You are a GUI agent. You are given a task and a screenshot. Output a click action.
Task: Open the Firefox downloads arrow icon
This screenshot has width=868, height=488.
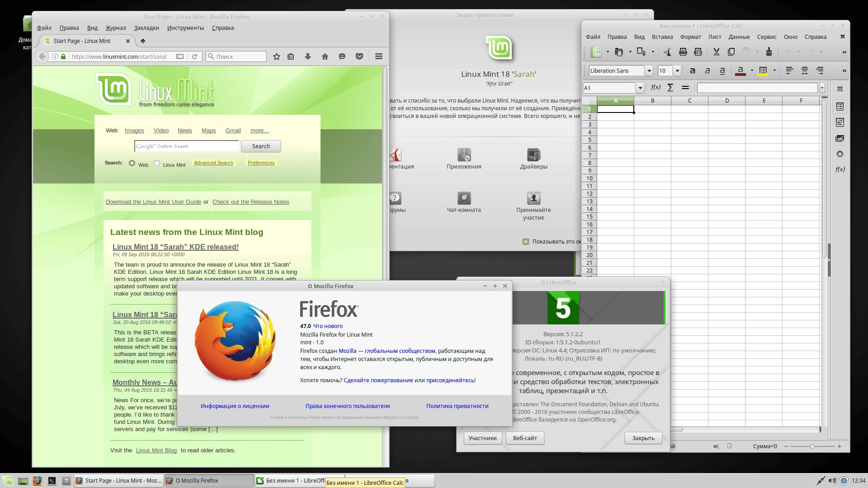308,56
